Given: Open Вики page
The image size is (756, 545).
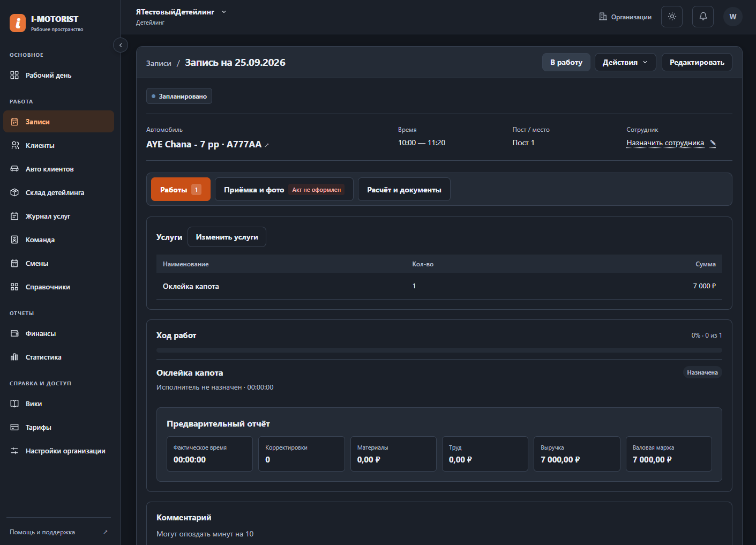Looking at the screenshot, I should (x=58, y=404).
